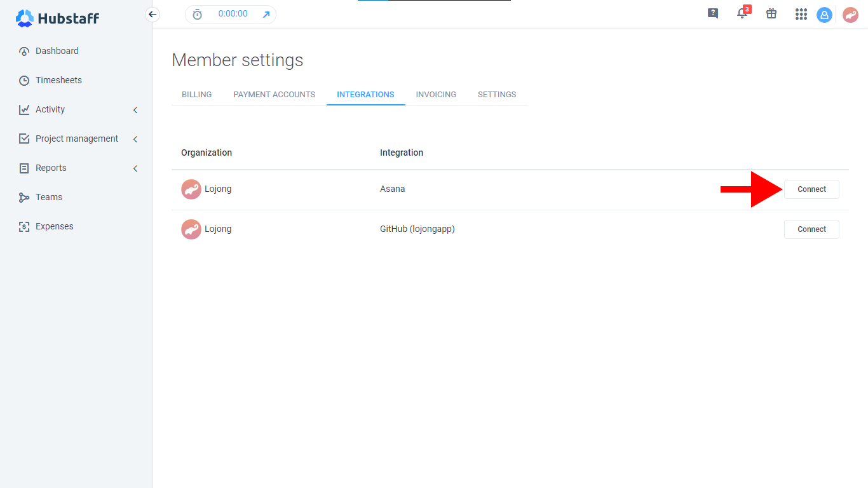This screenshot has width=868, height=488.
Task: Open Teams page
Action: pos(49,197)
